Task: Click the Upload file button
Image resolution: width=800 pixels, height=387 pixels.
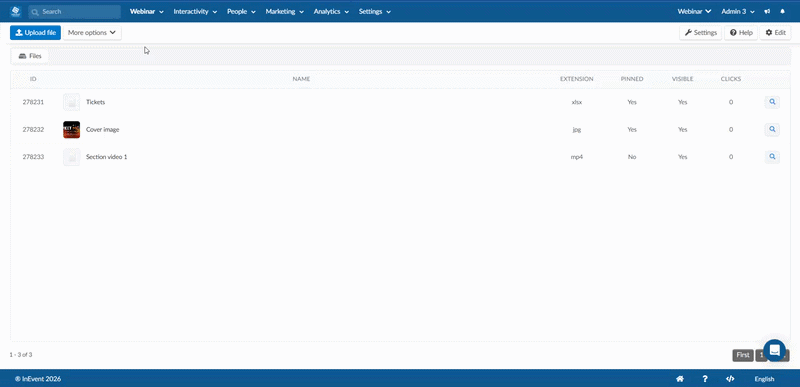Action: point(35,33)
